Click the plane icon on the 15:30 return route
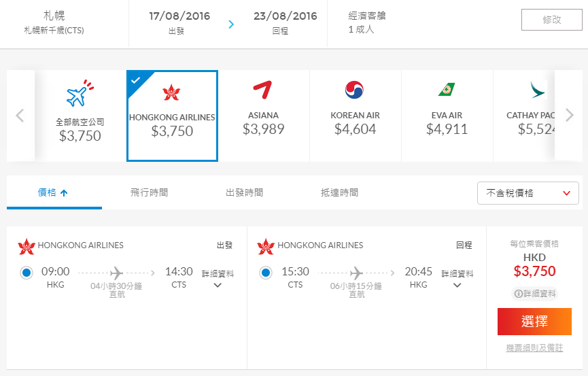This screenshot has height=376, width=588. 356,273
